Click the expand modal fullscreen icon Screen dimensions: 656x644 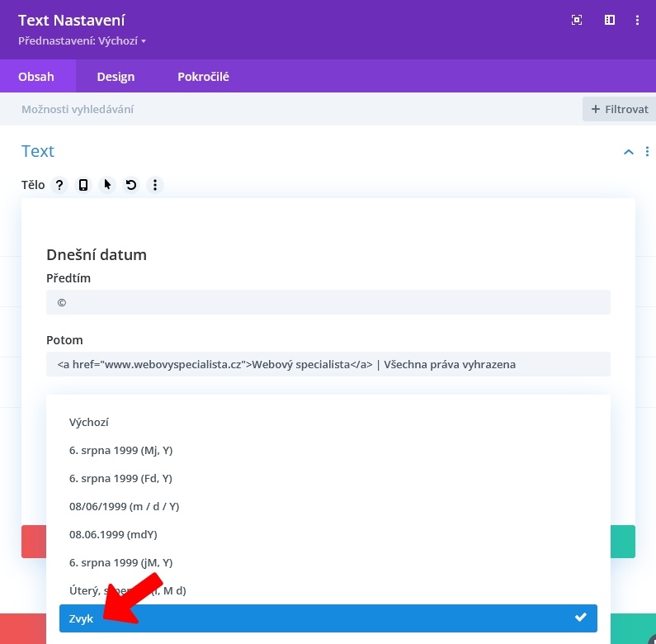577,21
